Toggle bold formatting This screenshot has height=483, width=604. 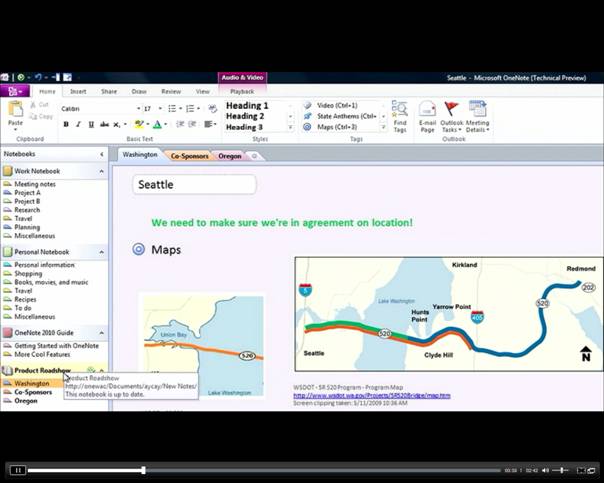pyautogui.click(x=66, y=124)
